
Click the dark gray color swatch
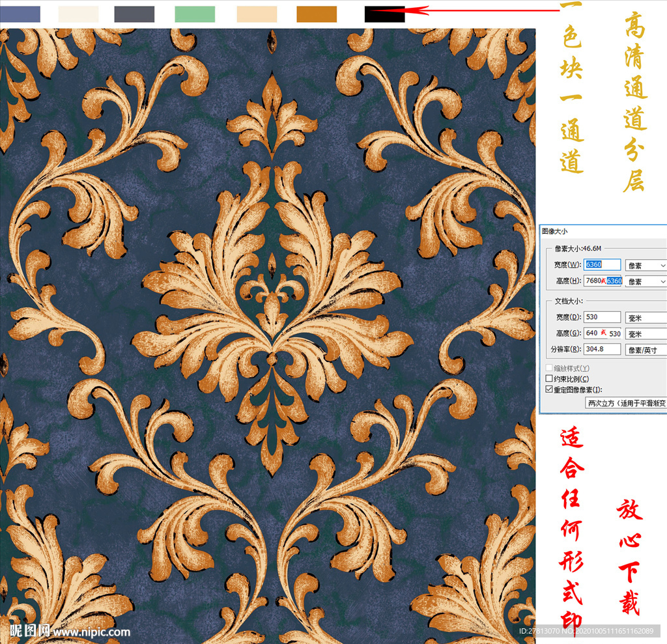pos(134,14)
